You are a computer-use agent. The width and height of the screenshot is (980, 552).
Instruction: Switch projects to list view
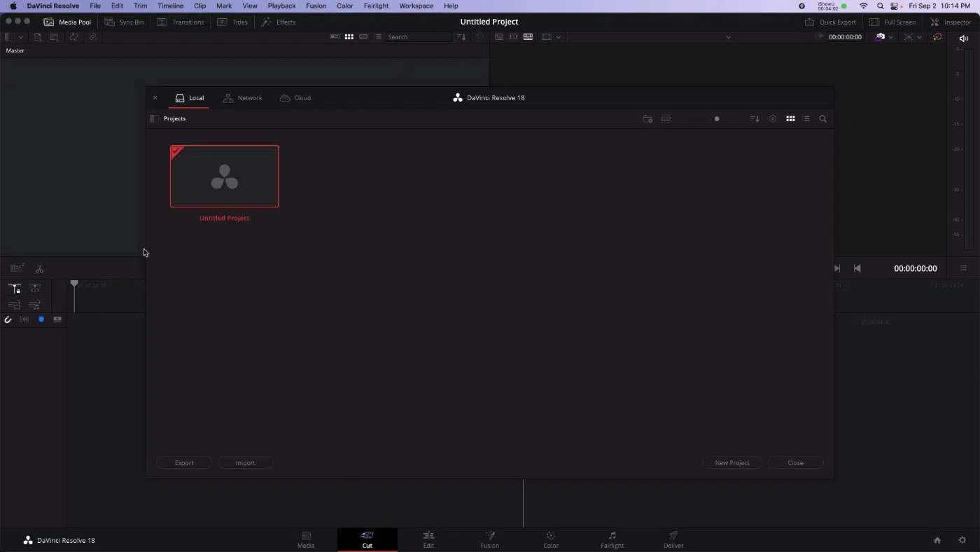[806, 119]
